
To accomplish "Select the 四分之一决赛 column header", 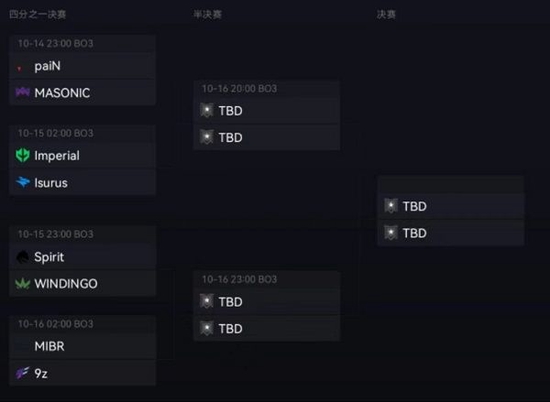I will click(38, 14).
